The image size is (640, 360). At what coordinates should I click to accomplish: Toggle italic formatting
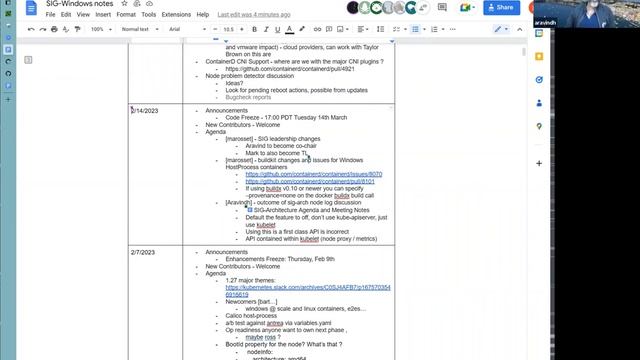(x=266, y=29)
